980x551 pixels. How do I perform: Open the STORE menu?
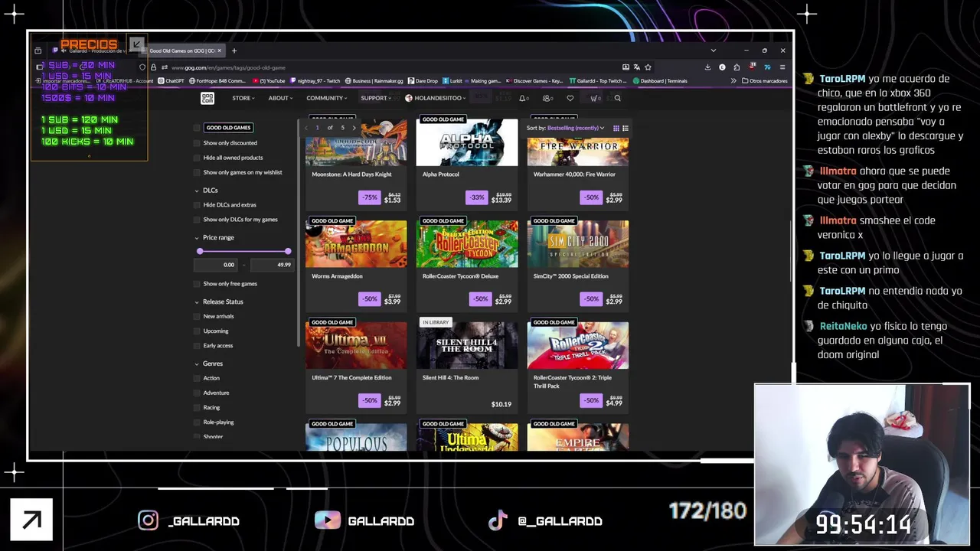click(243, 98)
